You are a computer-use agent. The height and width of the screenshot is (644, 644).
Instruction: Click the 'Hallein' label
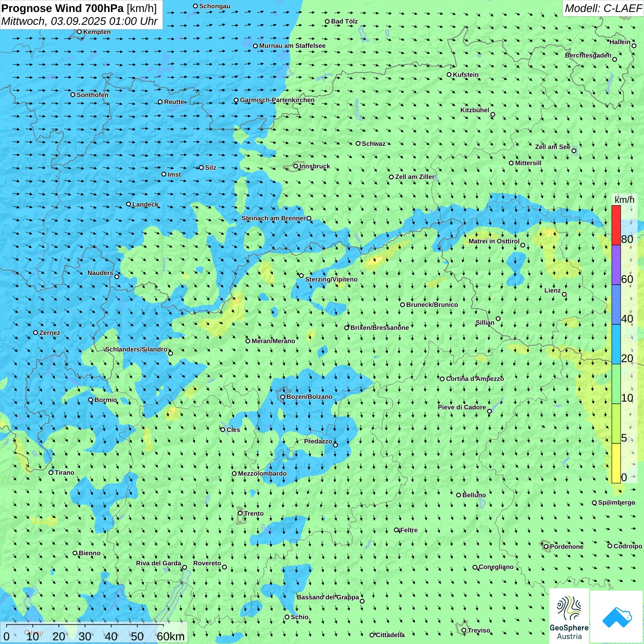click(620, 42)
